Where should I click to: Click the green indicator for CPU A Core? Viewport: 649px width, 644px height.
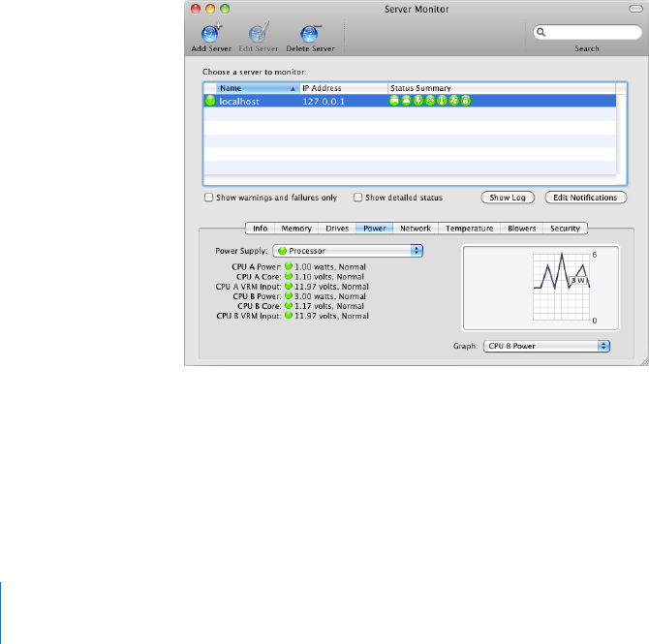289,276
